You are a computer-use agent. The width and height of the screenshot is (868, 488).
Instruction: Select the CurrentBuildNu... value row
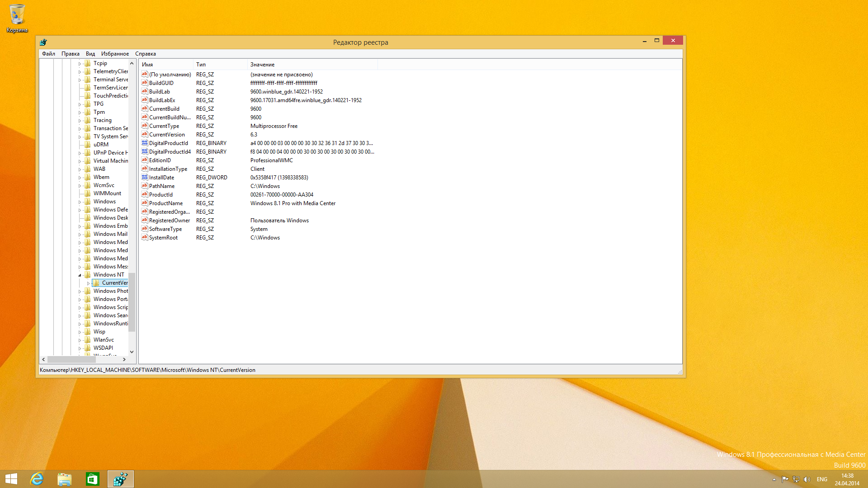[258, 117]
